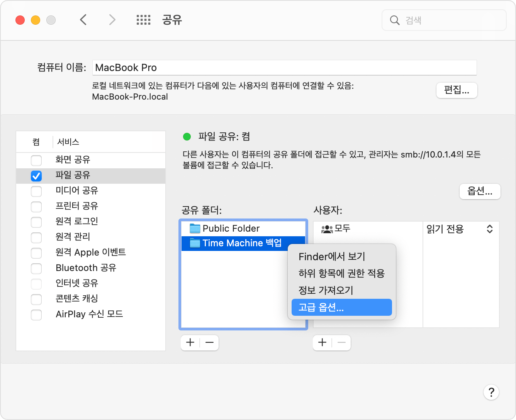Choose 고급 옵션... from context menu
Viewport: 516px width, 420px height.
pos(342,307)
